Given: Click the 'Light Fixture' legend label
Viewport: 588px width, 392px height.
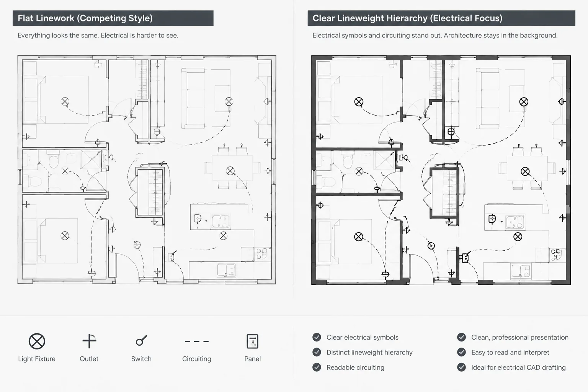Looking at the screenshot, I should [37, 359].
